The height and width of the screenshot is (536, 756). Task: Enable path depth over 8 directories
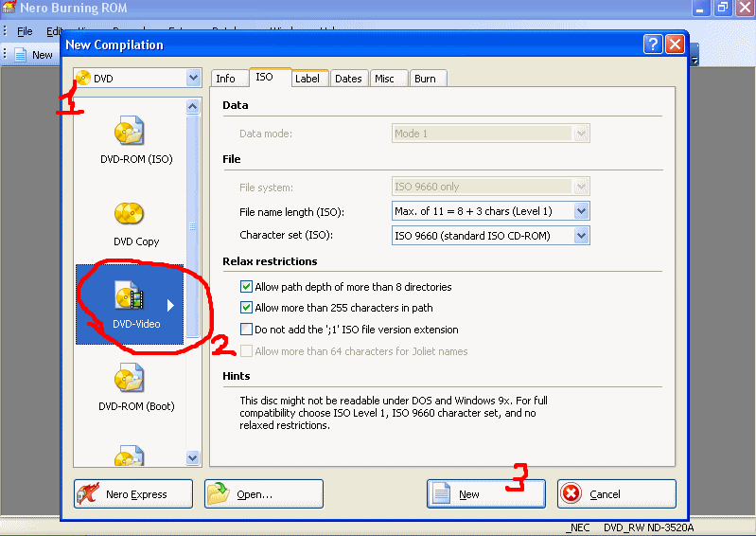coord(246,287)
